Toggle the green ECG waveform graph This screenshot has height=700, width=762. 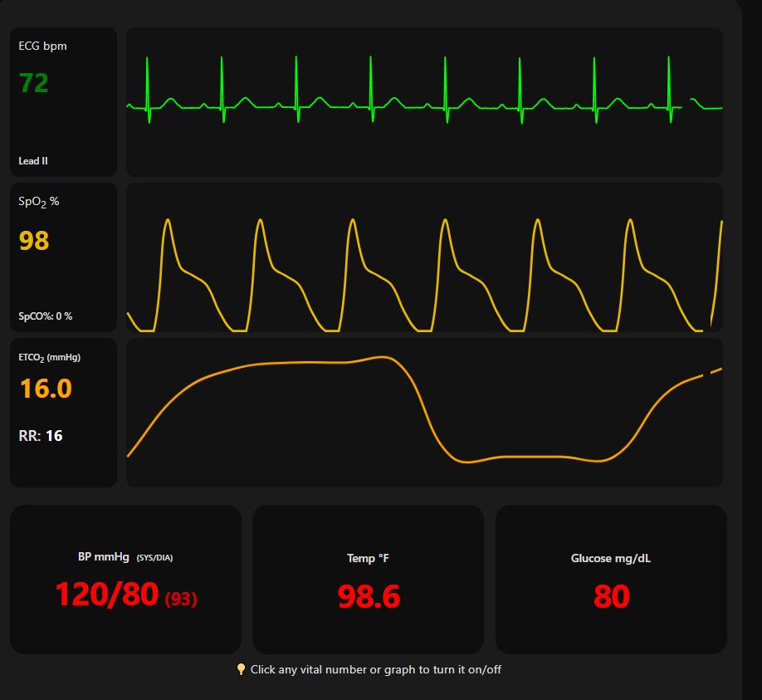pos(424,102)
